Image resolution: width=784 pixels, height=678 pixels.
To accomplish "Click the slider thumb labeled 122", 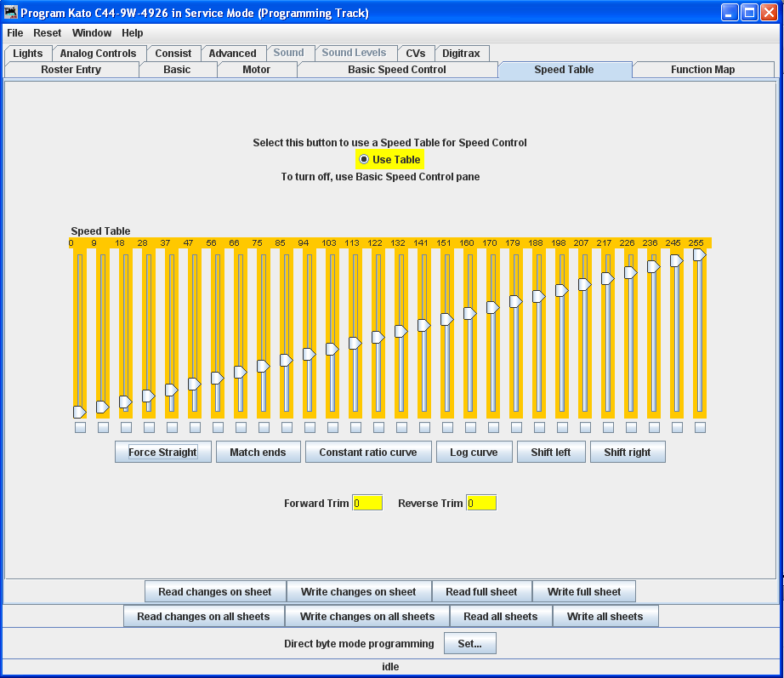I will (x=378, y=338).
